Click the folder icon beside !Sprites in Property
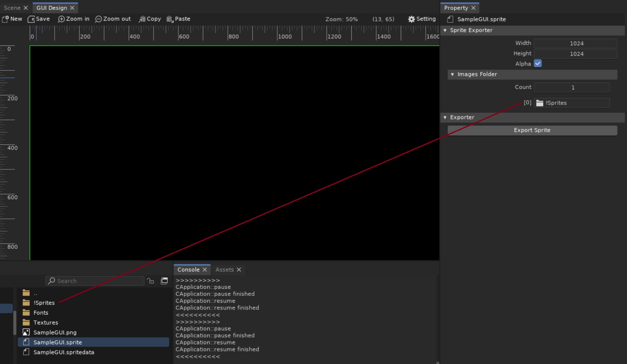 (540, 103)
